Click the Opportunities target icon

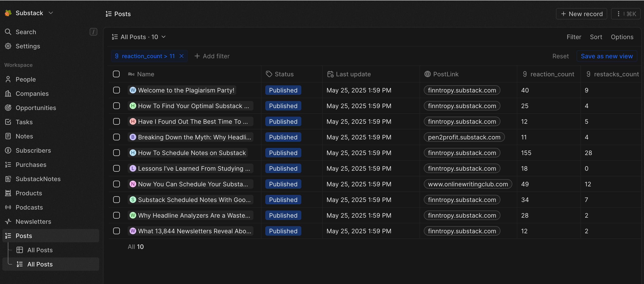click(x=8, y=108)
